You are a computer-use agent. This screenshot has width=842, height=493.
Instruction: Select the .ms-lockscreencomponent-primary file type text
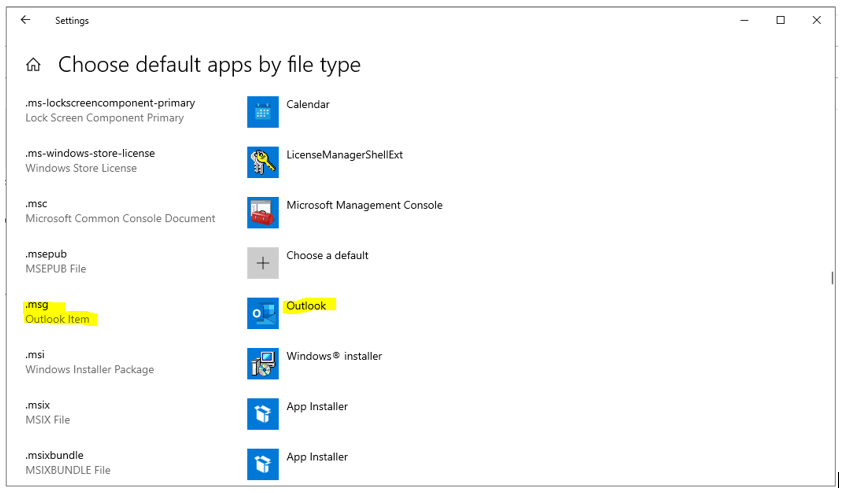pos(110,103)
